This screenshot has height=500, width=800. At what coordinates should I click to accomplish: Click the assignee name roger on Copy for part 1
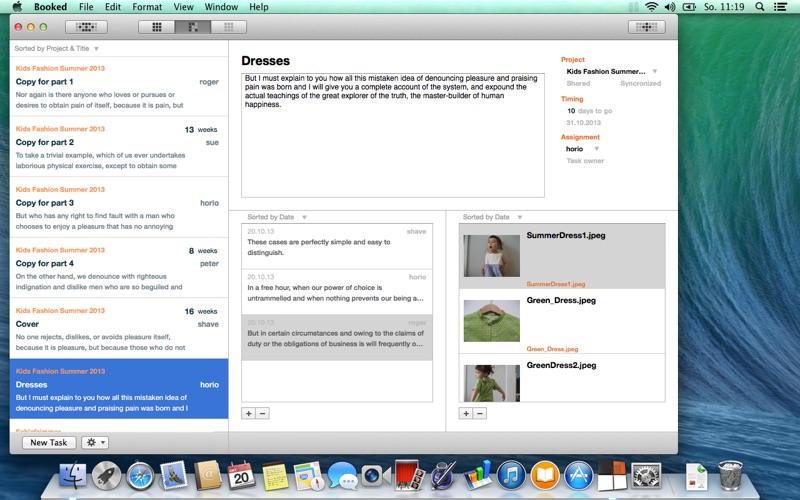(x=209, y=82)
